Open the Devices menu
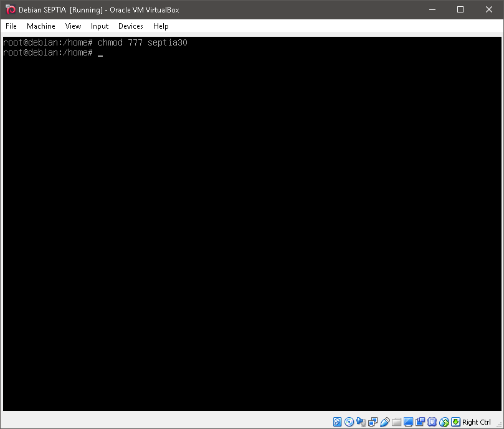Image resolution: width=504 pixels, height=429 pixels. point(130,26)
